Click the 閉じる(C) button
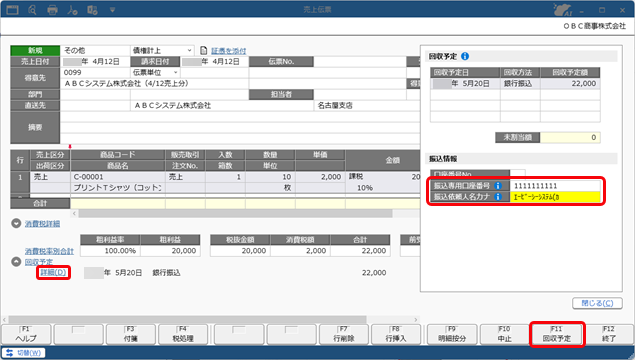This screenshot has width=635, height=360. coord(597,303)
